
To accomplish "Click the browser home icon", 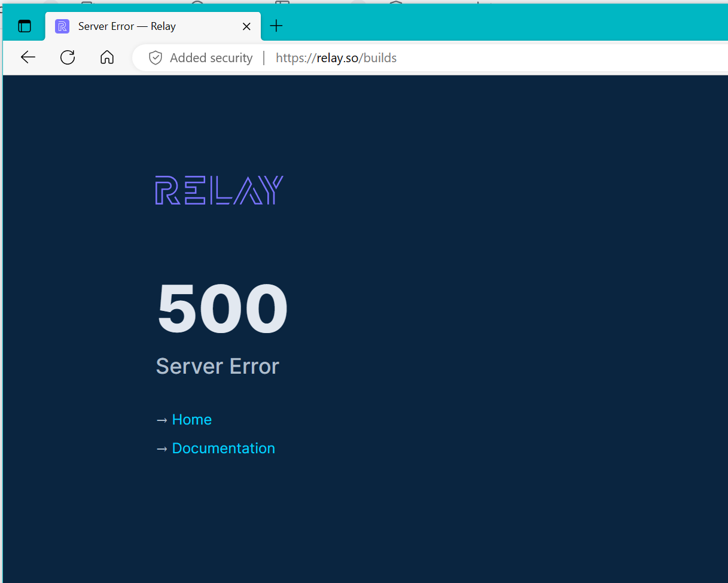I will 106,57.
